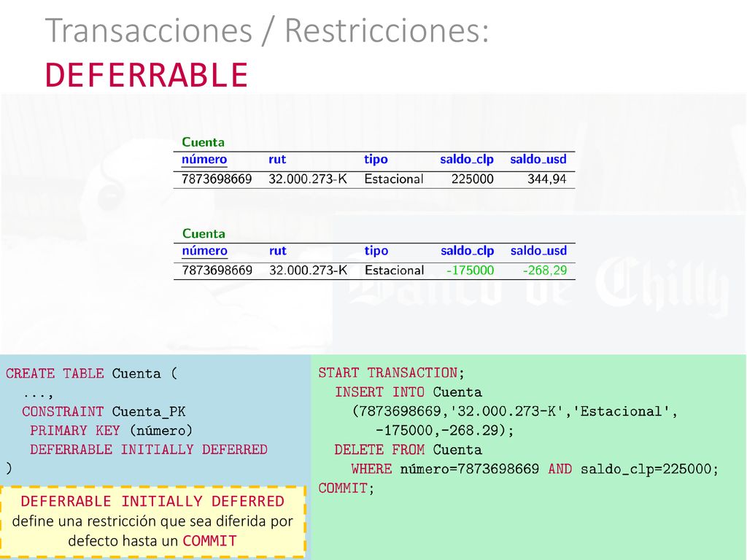Click the first table's 'Cuenta' title
Image resolution: width=747 pixels, height=560 pixels.
[203, 142]
